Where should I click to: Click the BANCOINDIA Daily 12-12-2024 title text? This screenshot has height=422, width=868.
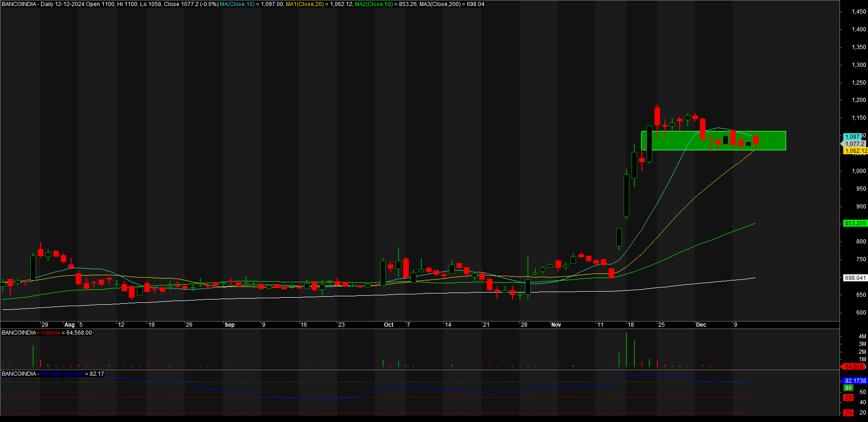(x=43, y=4)
